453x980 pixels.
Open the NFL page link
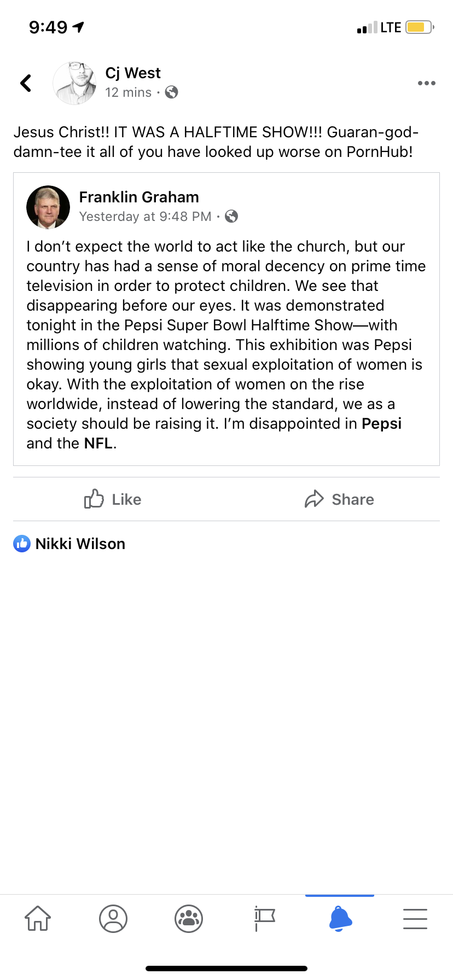(98, 444)
